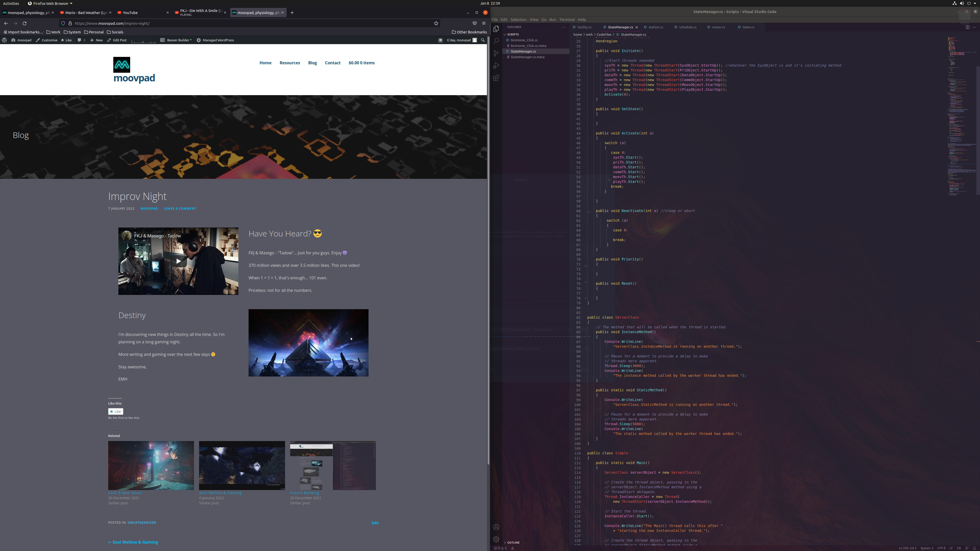Open the Work bookmarks folder
Screen dimensions: 980x551
(x=53, y=32)
